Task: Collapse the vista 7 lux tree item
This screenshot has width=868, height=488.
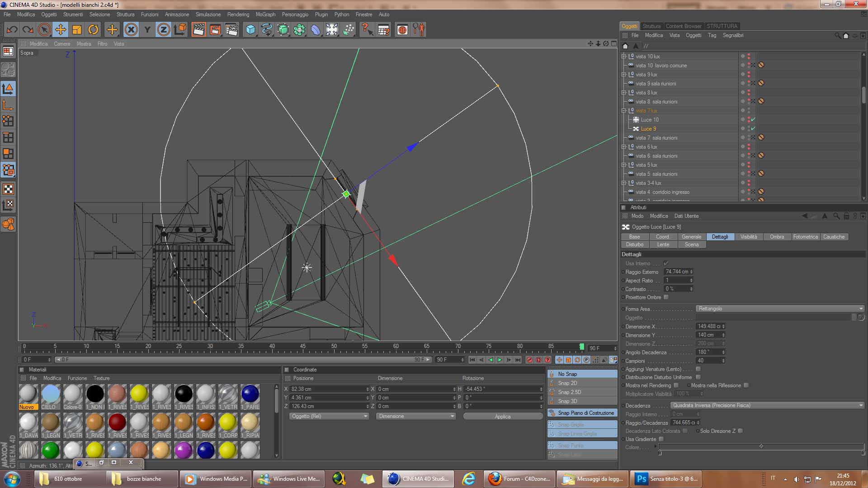Action: (x=624, y=111)
